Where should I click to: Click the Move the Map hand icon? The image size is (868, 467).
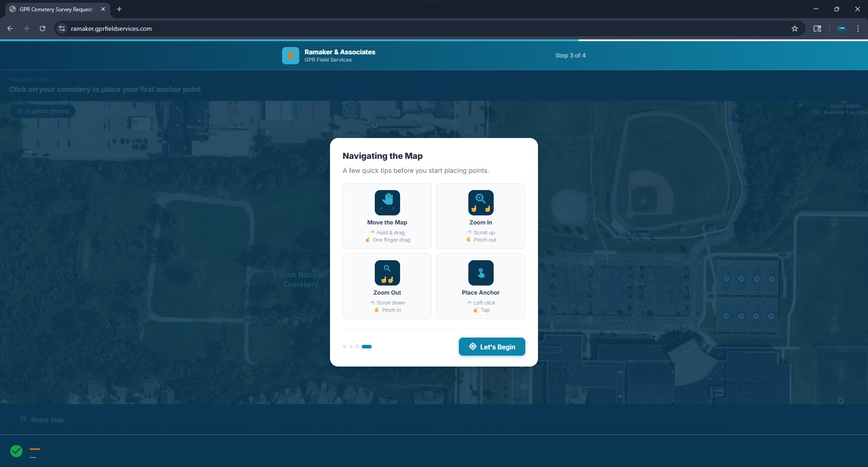tap(387, 202)
